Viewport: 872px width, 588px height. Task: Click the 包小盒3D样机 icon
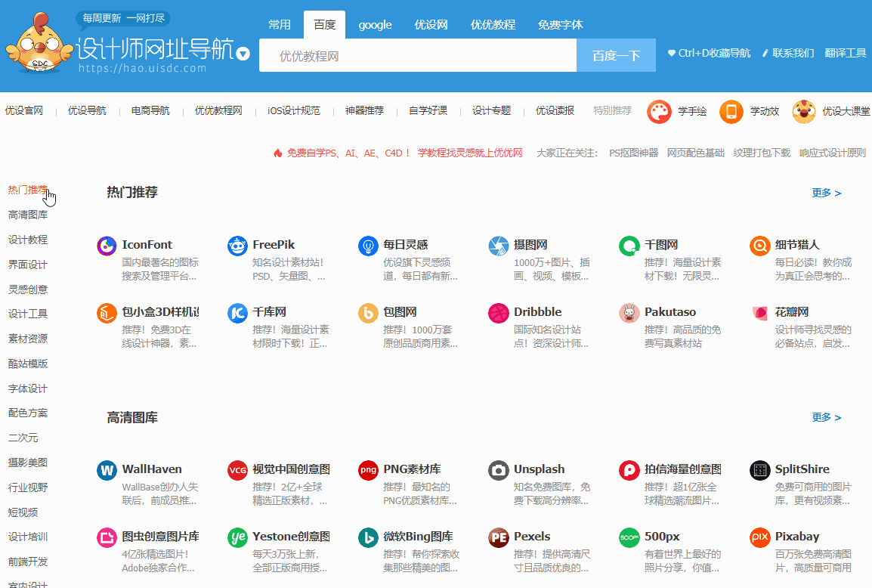(107, 313)
